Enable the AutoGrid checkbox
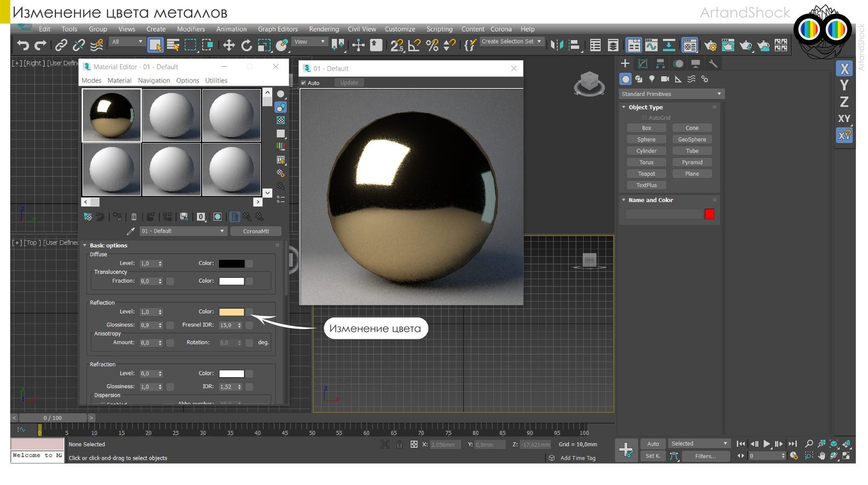 tap(644, 118)
